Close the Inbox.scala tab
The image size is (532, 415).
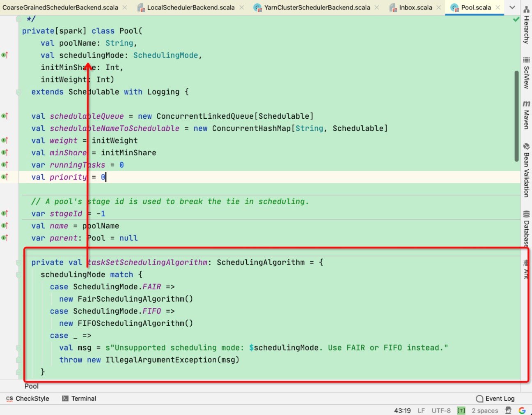[x=439, y=7]
